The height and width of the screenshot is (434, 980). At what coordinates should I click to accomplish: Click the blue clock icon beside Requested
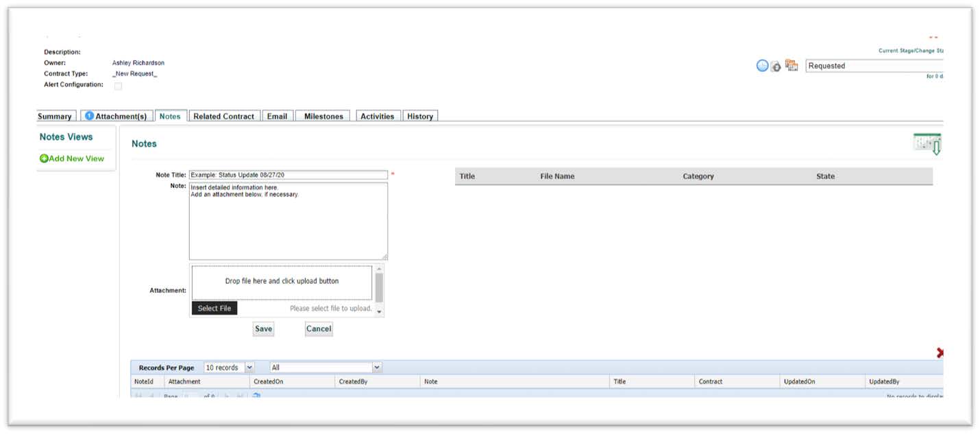coord(762,66)
